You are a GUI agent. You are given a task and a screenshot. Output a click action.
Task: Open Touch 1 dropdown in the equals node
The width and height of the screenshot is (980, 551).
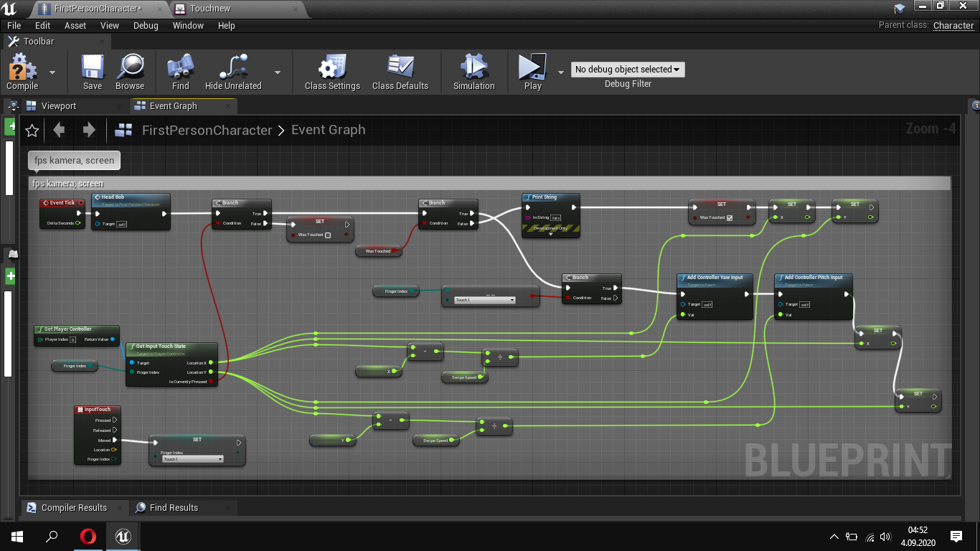click(485, 300)
